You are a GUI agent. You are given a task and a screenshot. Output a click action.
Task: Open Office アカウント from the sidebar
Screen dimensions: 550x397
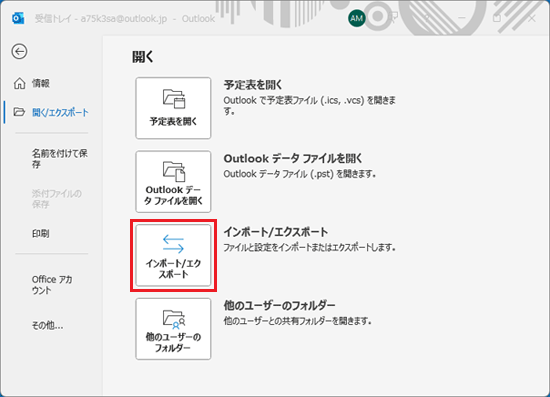point(52,285)
